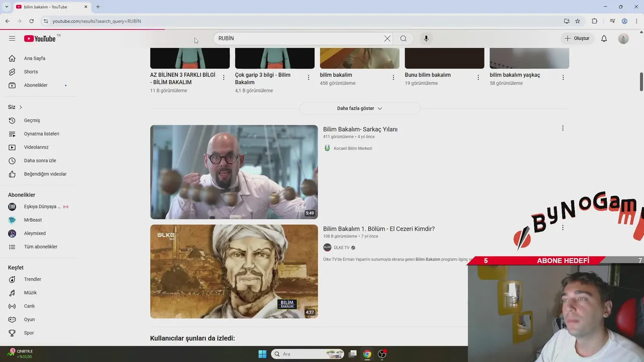
Task: Click AZ BİLİNEN 3 FARKLI BİLGİ video title
Action: click(183, 78)
